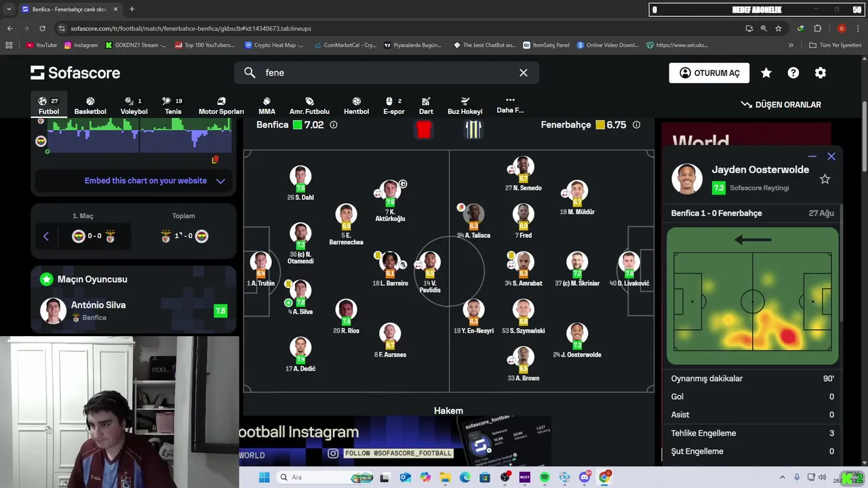Select goalkeeper D. Livaković
868x488 pixels.
629,269
